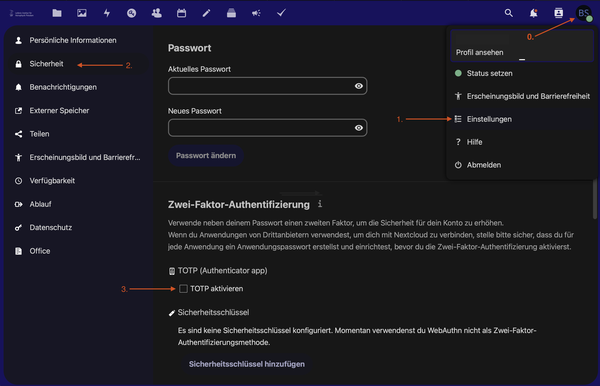Image resolution: width=600 pixels, height=386 pixels.
Task: Click the Passwort ändern button
Action: (x=206, y=155)
